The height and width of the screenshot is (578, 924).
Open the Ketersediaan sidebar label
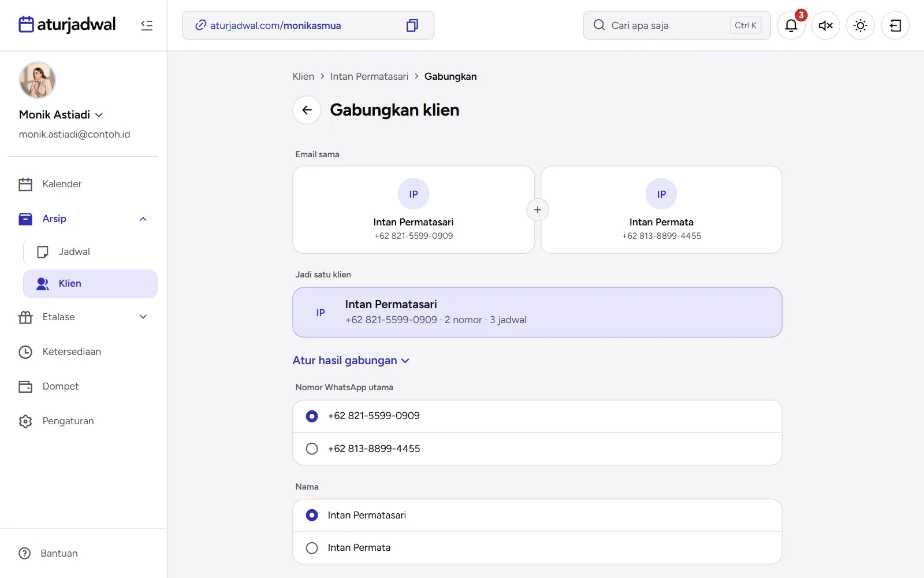point(72,351)
